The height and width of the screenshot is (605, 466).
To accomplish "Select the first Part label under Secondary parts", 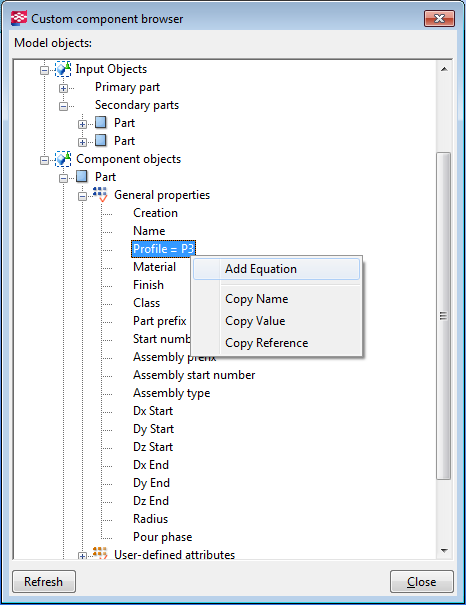I will click(124, 123).
